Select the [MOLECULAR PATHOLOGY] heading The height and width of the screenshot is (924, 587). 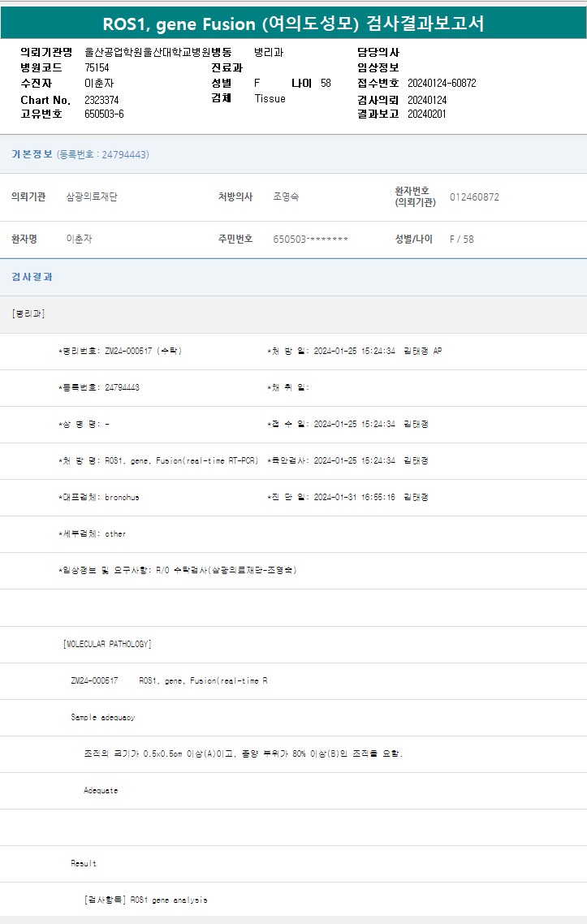coord(107,644)
